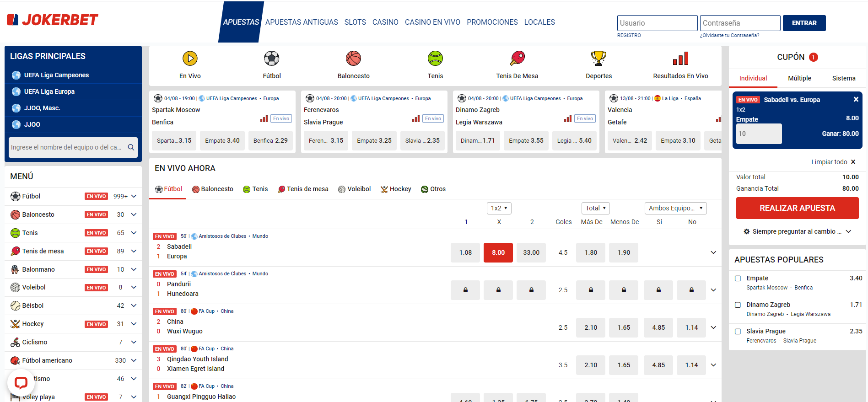Toggle the 1.08 odds for Sabadell win
Image resolution: width=868 pixels, height=402 pixels.
pos(465,252)
